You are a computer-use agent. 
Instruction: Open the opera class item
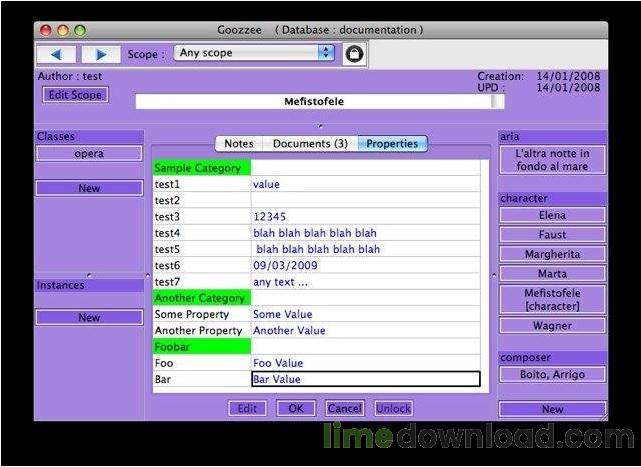click(89, 154)
